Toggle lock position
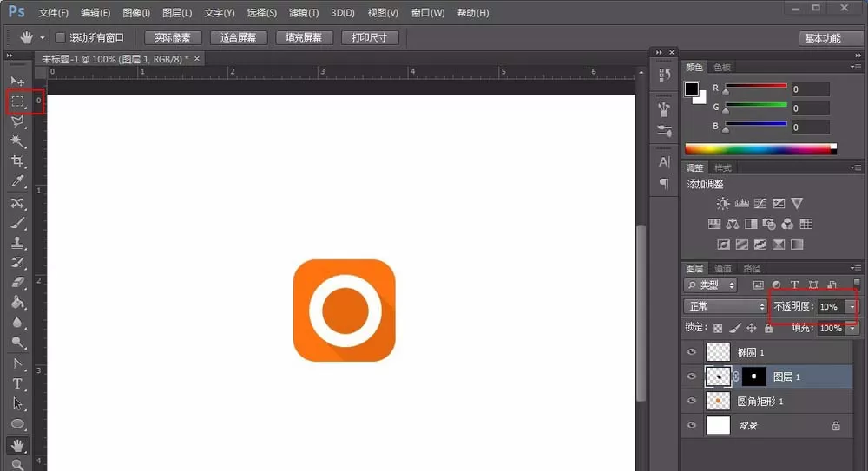Viewport: 868px width, 471px height. pyautogui.click(x=751, y=328)
